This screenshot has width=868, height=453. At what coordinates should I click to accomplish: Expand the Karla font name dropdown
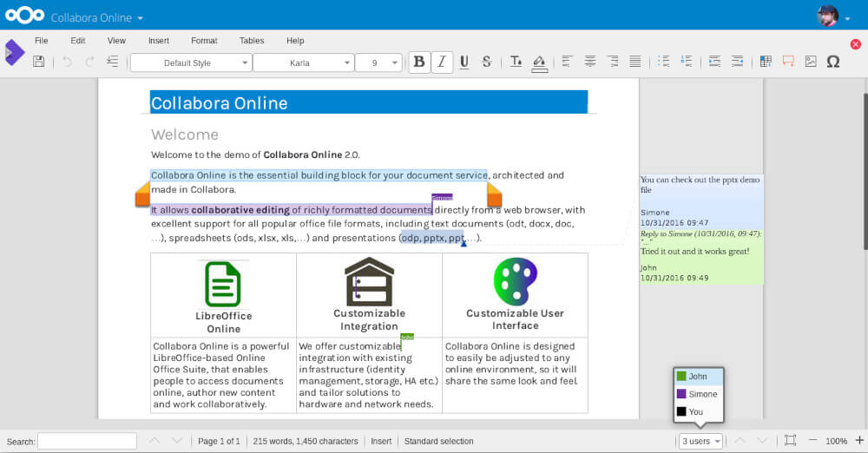(x=347, y=62)
